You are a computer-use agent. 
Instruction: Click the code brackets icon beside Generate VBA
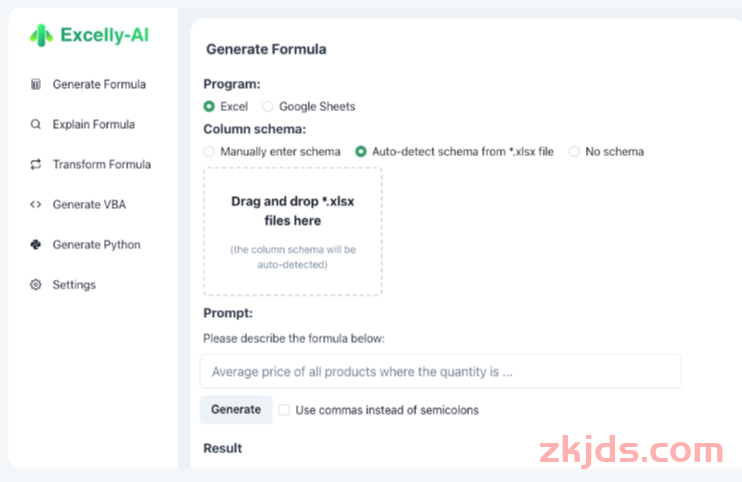36,204
